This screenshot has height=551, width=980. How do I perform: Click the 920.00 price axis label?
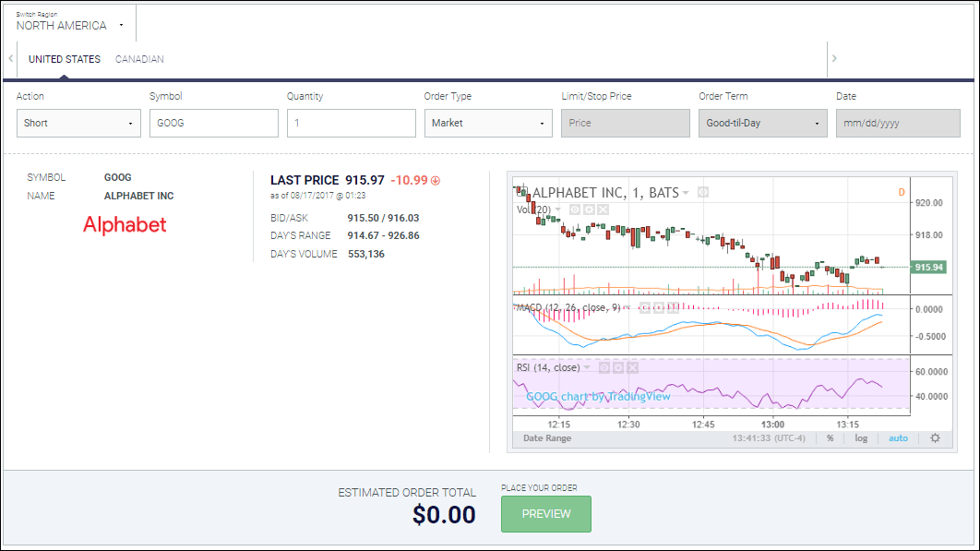928,203
